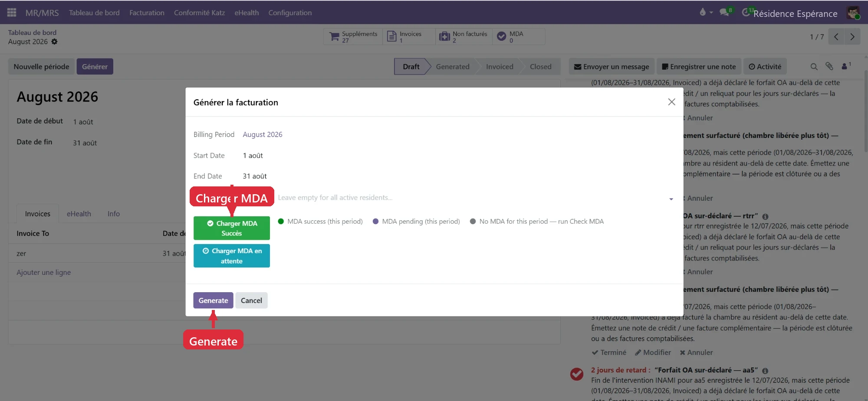Click the Generate button in dialog
Image resolution: width=868 pixels, height=401 pixels.
click(213, 300)
